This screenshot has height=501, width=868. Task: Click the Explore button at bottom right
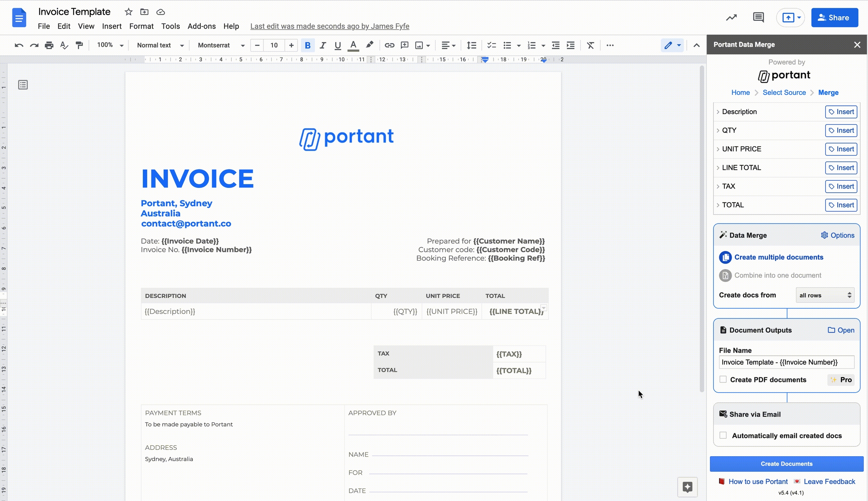(x=688, y=487)
